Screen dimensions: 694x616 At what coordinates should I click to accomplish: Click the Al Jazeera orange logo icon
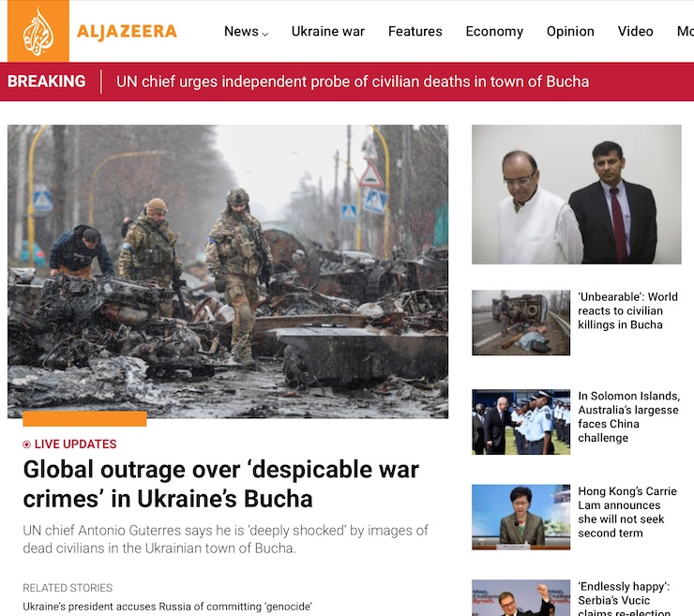[x=38, y=31]
